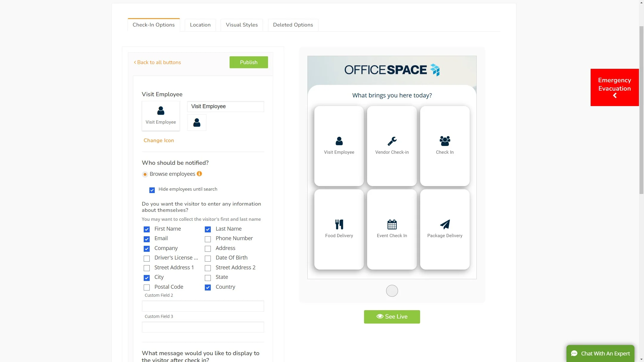Click the See Live button
Viewport: 644px width, 362px height.
coord(392,317)
